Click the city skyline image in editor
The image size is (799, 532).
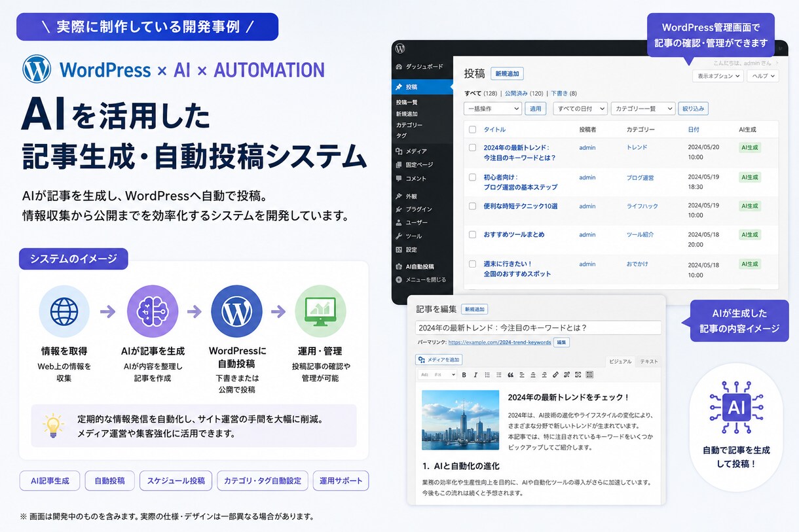tap(460, 420)
